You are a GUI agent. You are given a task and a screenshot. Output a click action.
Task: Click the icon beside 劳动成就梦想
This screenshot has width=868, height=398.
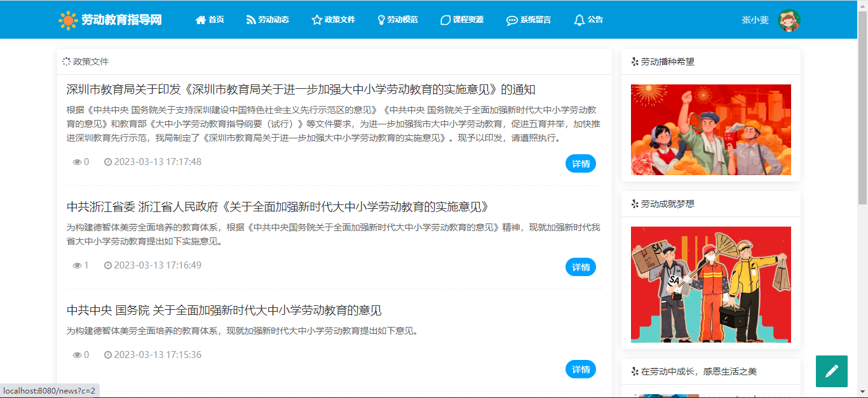(634, 204)
